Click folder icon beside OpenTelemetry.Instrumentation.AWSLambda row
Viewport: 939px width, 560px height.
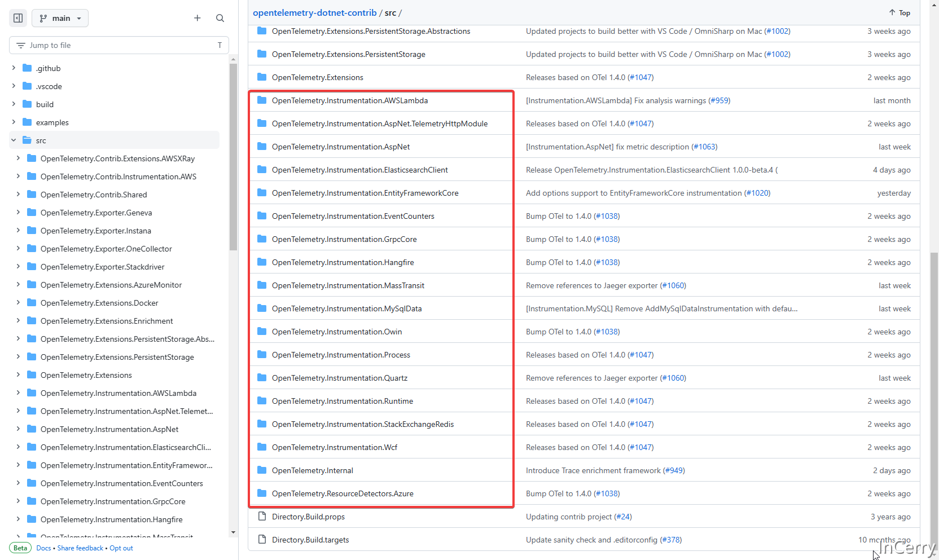[262, 100]
